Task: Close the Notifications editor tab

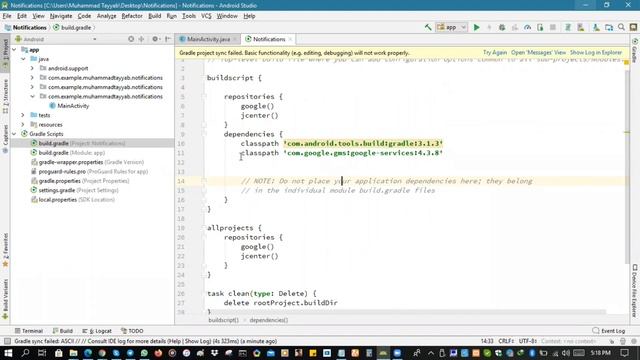Action: (x=290, y=39)
